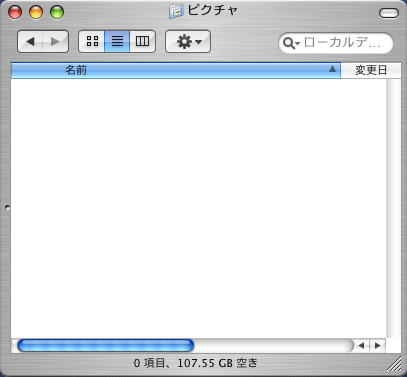The image size is (407, 377).
Task: Click in the ローカルデ search field
Action: (342, 43)
